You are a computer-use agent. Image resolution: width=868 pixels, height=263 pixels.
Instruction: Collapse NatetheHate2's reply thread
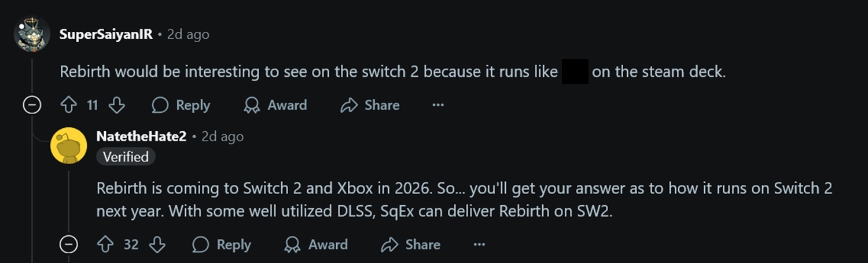(x=69, y=245)
